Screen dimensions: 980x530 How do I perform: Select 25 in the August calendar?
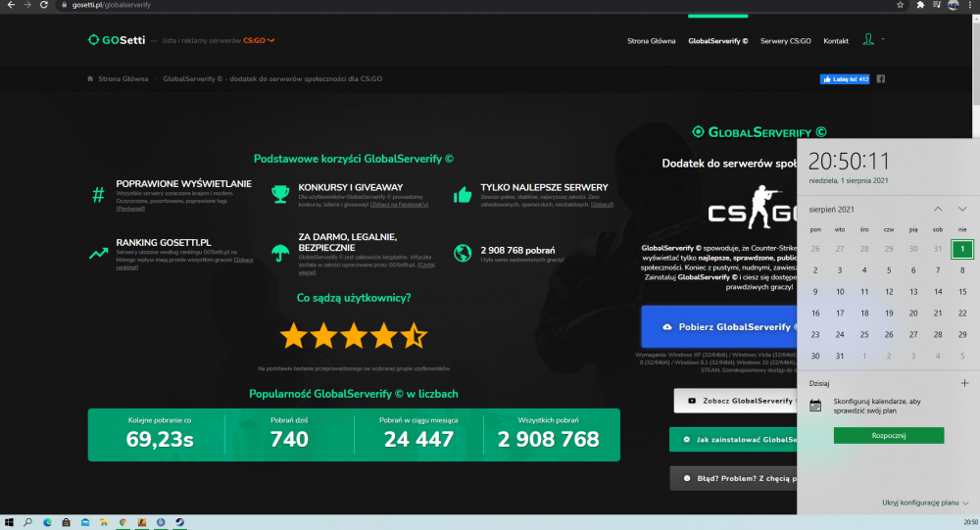863,334
